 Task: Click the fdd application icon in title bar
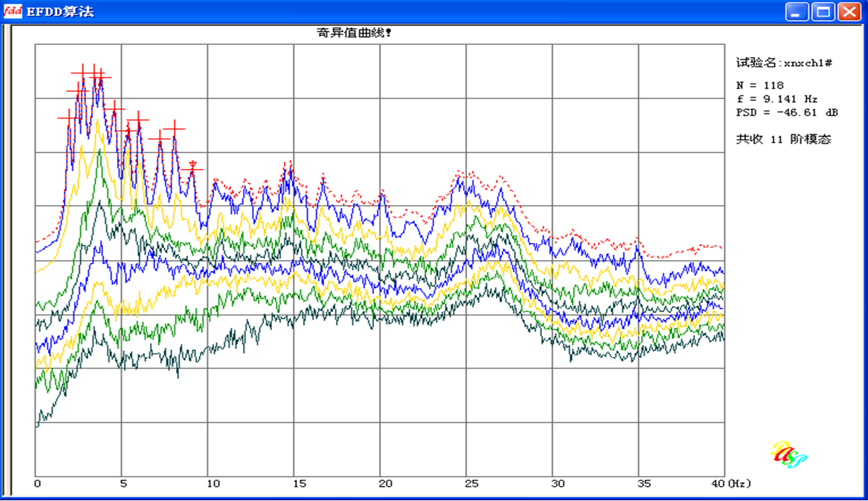pos(14,11)
